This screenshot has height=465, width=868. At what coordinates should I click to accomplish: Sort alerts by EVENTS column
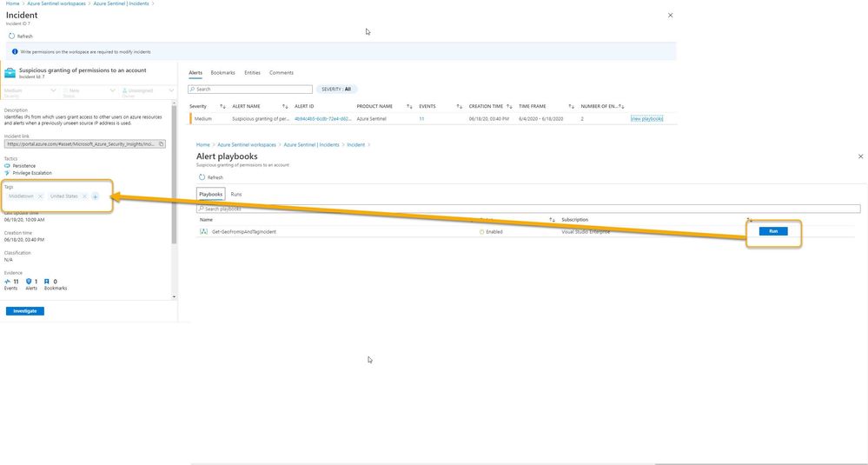[459, 106]
